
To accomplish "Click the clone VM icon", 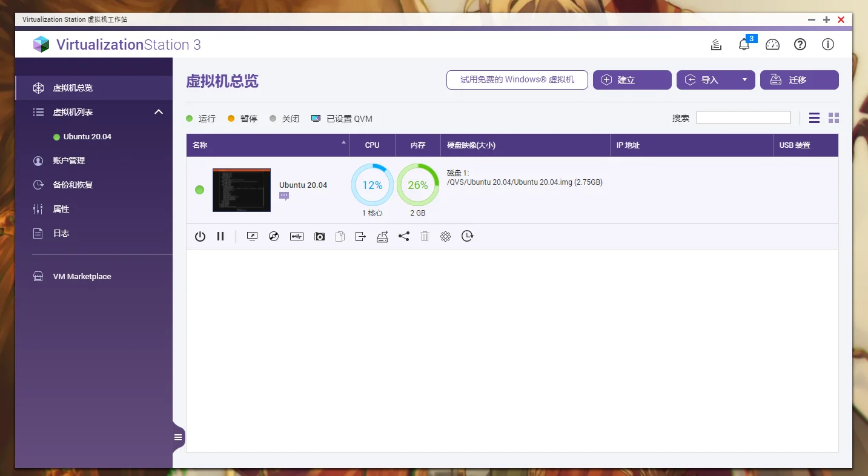I will [x=340, y=236].
